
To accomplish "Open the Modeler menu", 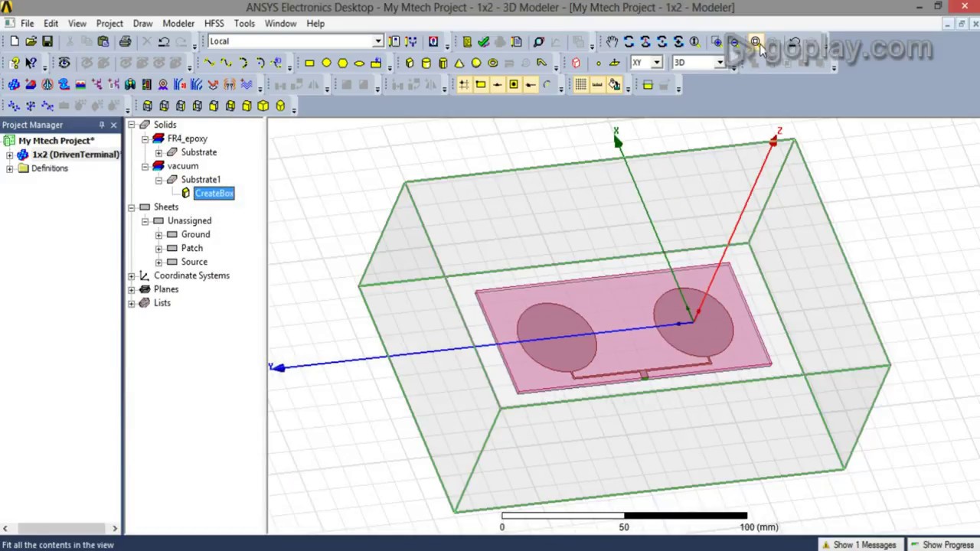I will pyautogui.click(x=178, y=23).
